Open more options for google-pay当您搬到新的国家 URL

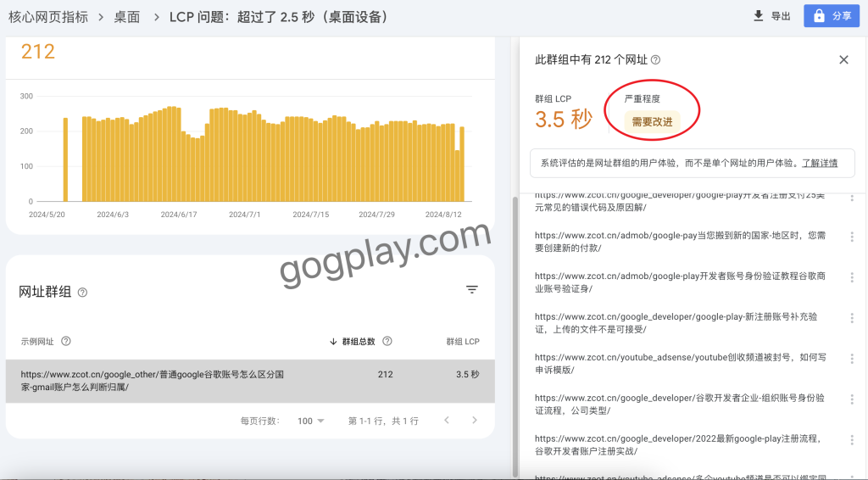click(852, 237)
